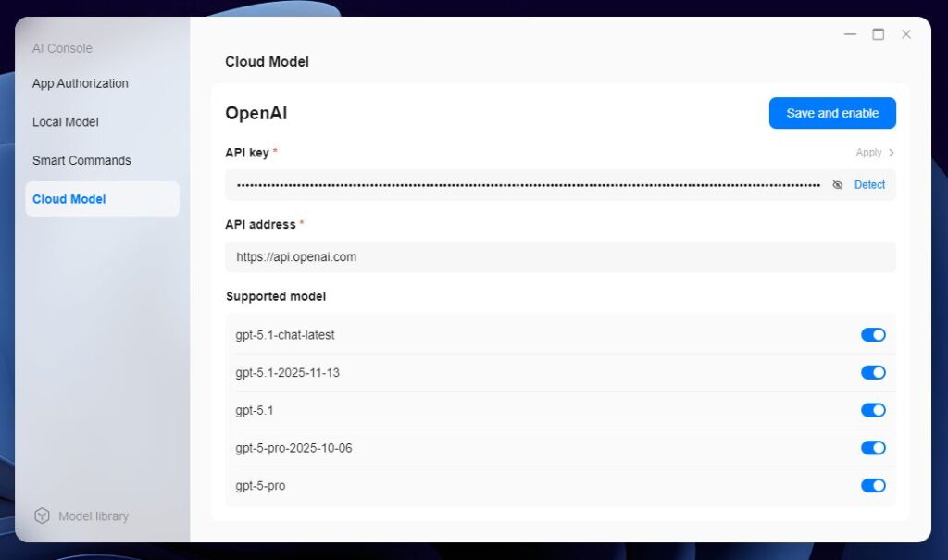Close the AI Console window
Viewport: 948px width, 560px height.
click(x=906, y=34)
